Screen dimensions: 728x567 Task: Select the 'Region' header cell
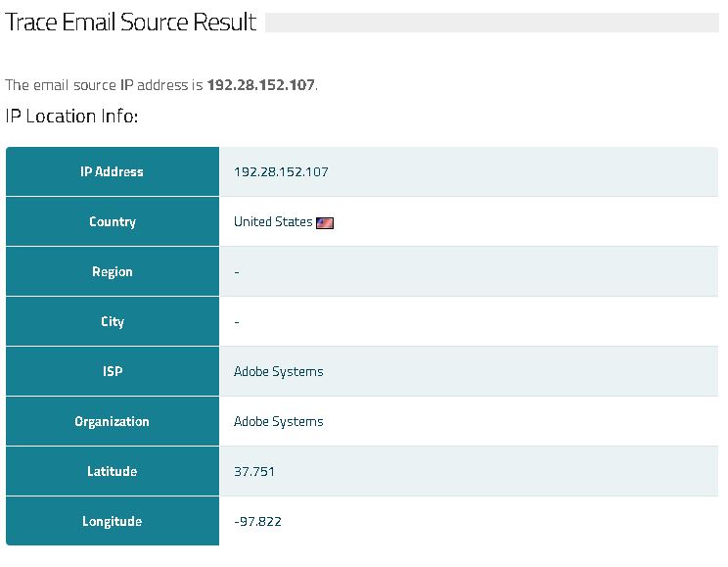click(113, 272)
